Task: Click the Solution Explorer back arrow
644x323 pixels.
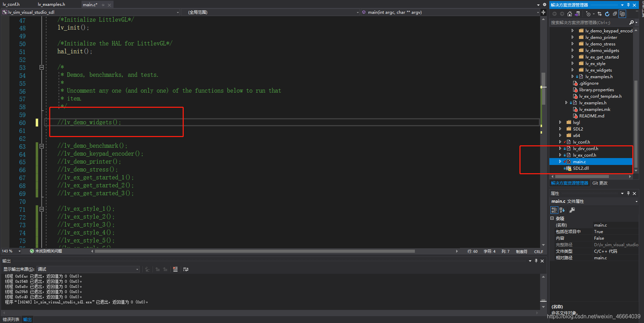Action: 555,14
